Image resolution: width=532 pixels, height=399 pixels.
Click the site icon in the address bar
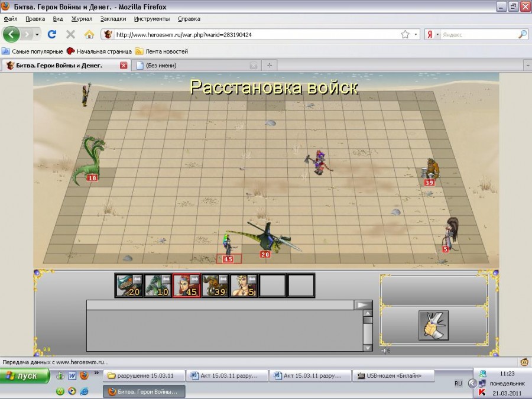[108, 34]
